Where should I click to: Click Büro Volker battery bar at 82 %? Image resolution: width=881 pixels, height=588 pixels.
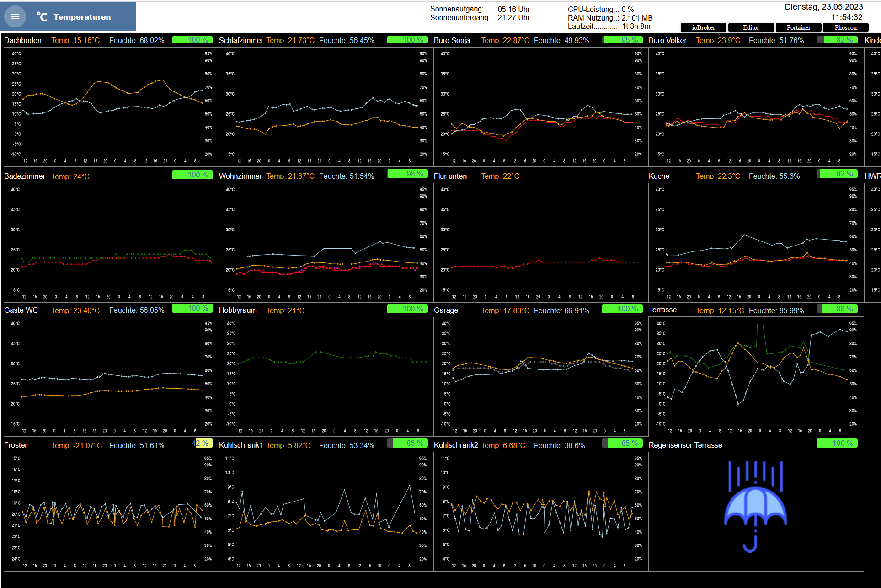click(837, 40)
